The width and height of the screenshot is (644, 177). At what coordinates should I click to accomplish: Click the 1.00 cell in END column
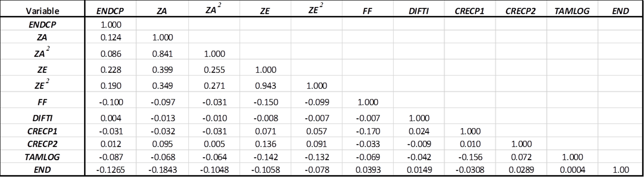tap(621, 170)
